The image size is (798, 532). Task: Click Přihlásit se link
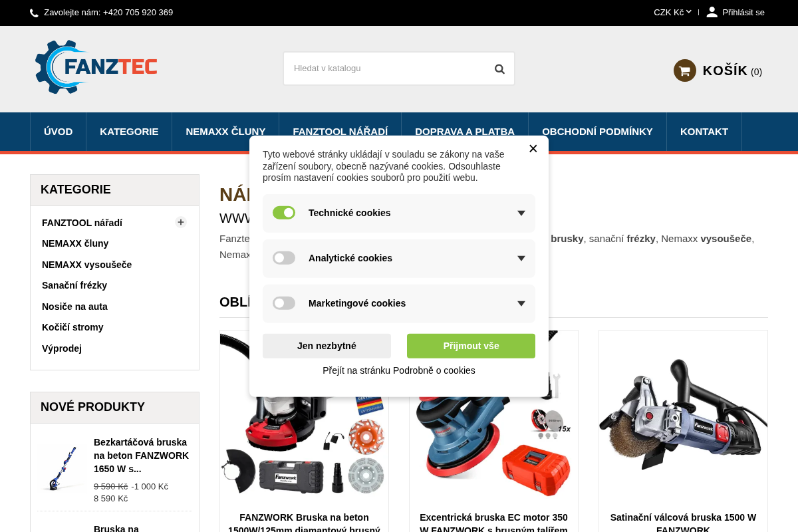pyautogui.click(x=743, y=12)
